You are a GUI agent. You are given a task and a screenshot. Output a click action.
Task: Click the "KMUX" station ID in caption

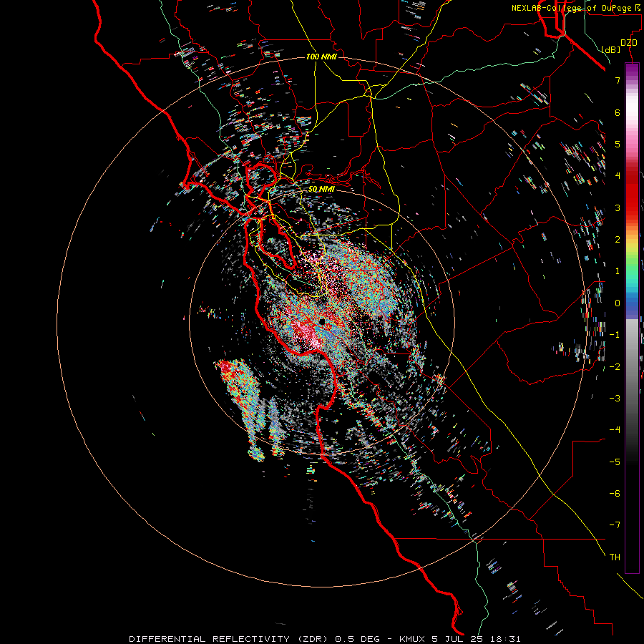(x=413, y=639)
